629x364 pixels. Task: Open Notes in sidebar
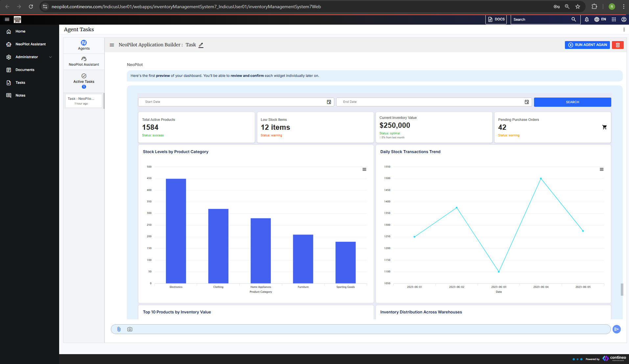point(20,96)
